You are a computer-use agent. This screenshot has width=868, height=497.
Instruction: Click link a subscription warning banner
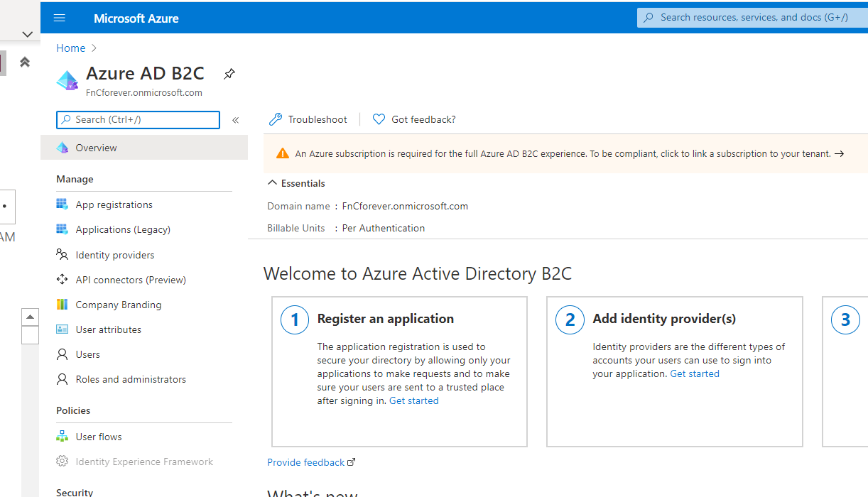point(565,153)
